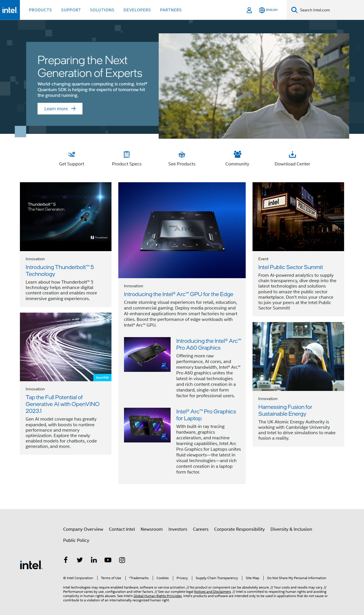Open the Site Map link
364x615 pixels.
tap(253, 578)
